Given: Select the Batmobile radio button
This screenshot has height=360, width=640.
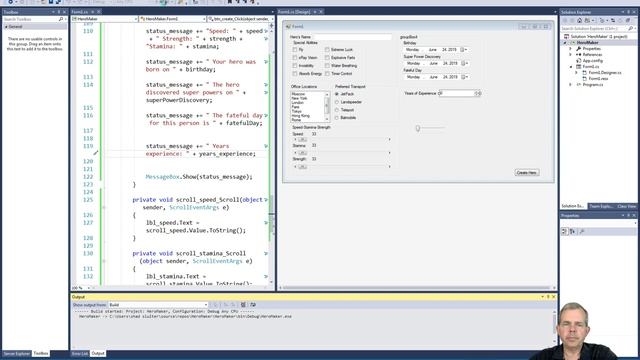Looking at the screenshot, I should click(x=337, y=118).
